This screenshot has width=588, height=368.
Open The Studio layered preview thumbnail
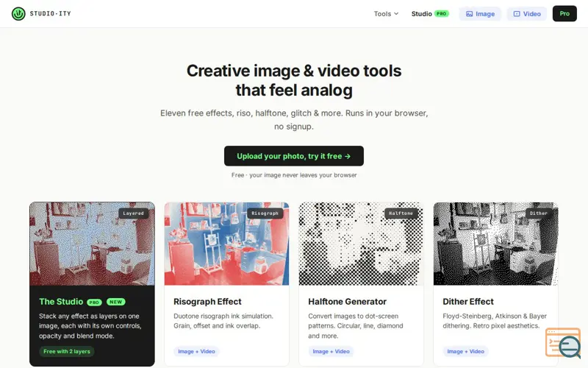[x=92, y=244]
